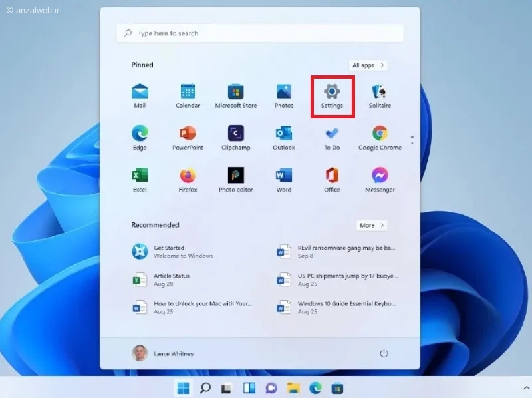The width and height of the screenshot is (532, 398).
Task: Open the Microsoft Store pinned app
Action: [x=236, y=96]
